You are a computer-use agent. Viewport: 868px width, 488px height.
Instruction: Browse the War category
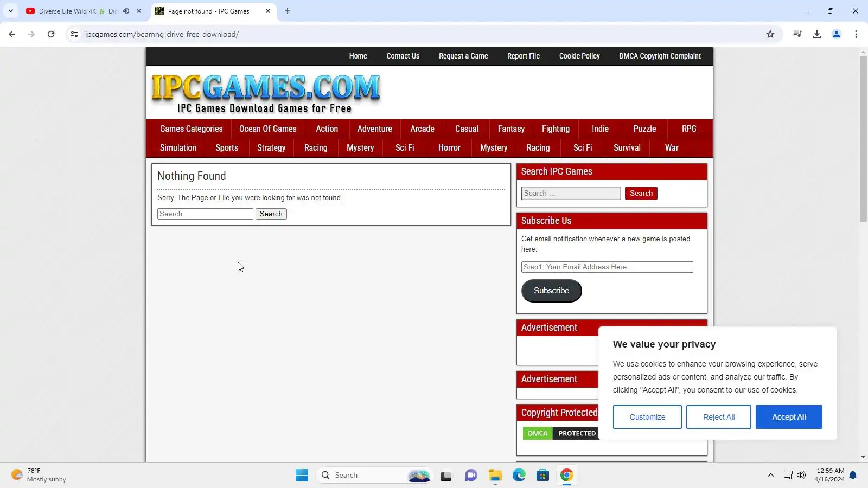point(672,148)
